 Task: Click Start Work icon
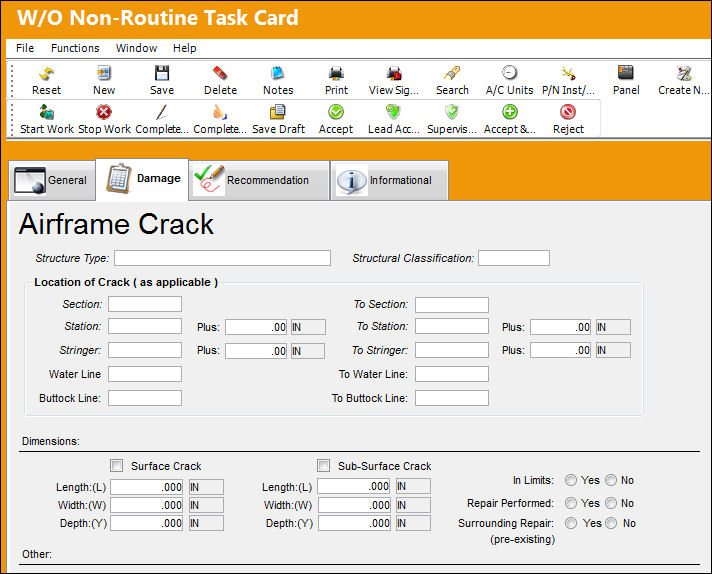(46, 112)
